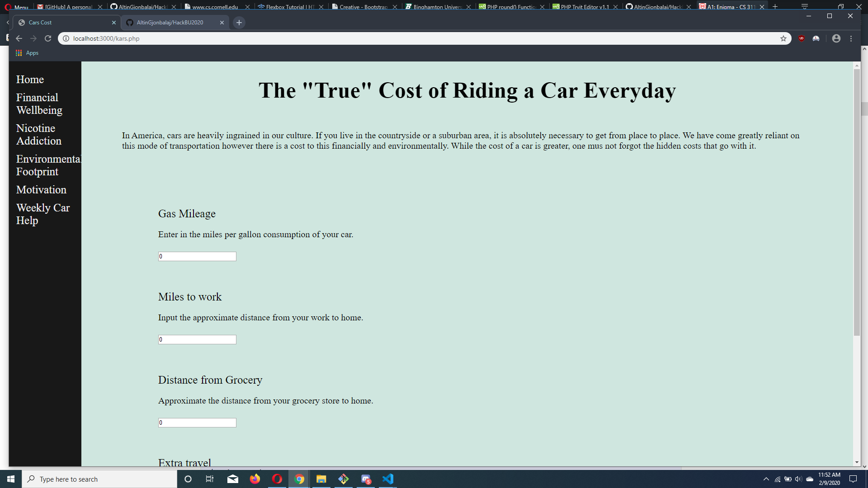Show hidden system tray icons

point(766,479)
